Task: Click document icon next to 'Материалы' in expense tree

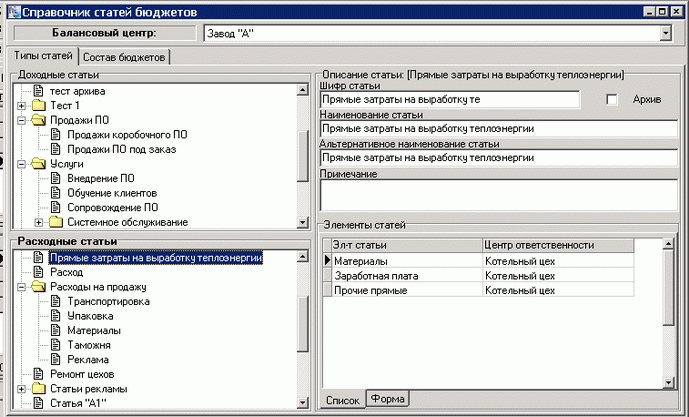Action: pos(55,330)
